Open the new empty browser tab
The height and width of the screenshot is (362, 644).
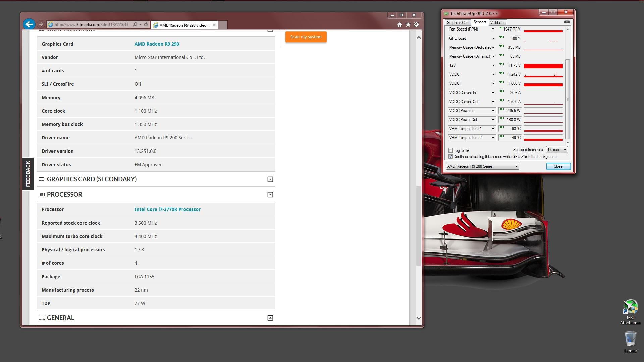point(223,25)
